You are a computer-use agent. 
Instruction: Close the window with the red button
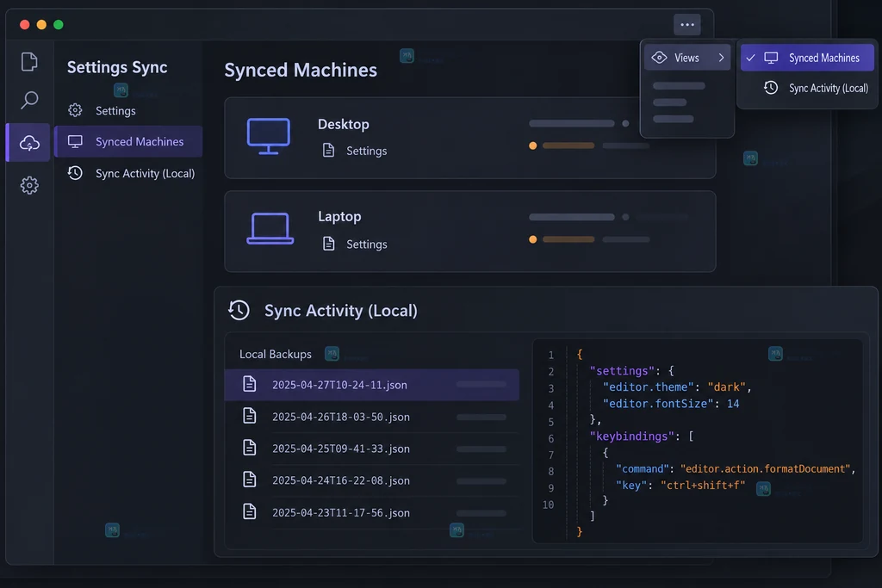point(25,25)
